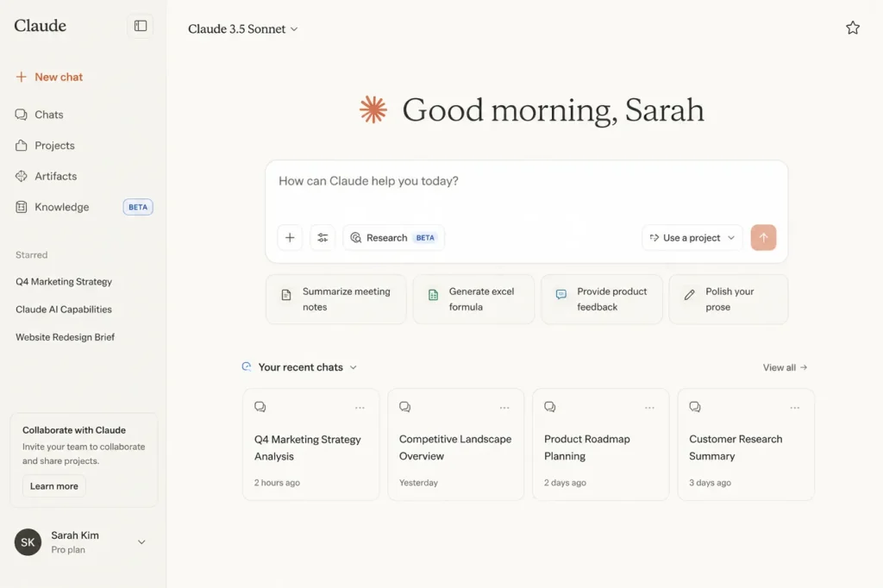Select Summarize meeting notes suggestion
The height and width of the screenshot is (588, 883).
336,299
